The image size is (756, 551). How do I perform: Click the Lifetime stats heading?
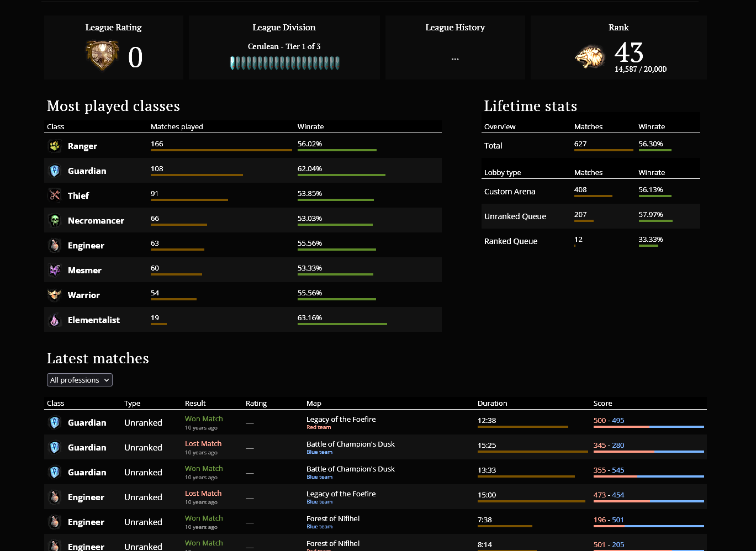pyautogui.click(x=531, y=106)
